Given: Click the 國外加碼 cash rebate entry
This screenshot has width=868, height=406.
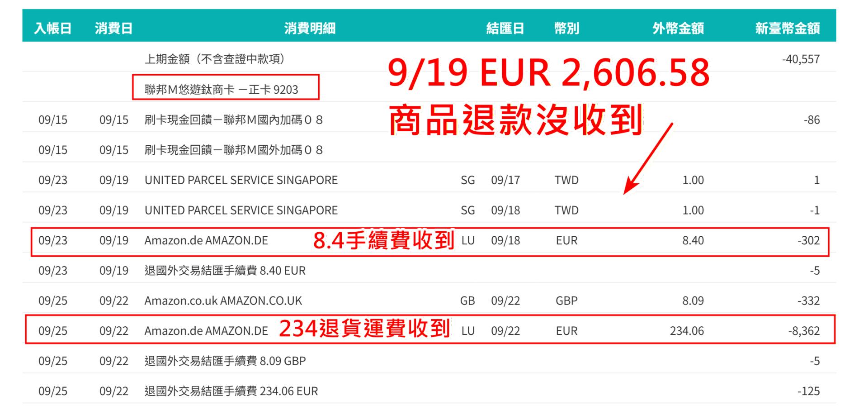Looking at the screenshot, I should 233,150.
